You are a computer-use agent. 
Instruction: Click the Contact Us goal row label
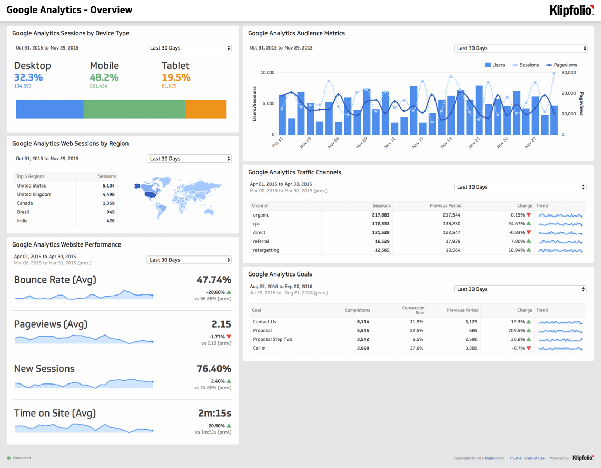[264, 322]
